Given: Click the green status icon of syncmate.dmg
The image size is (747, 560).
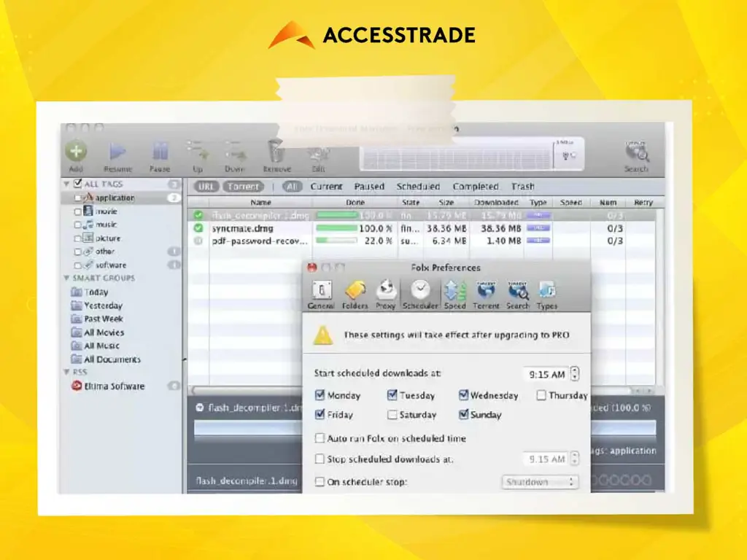Looking at the screenshot, I should (198, 228).
